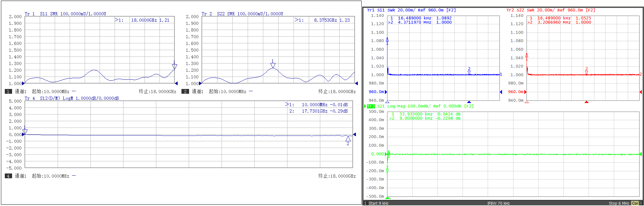Screen dimensions: 644x206
Task: Activate the green highlighted Tr3 trace label
Action: 371,106
